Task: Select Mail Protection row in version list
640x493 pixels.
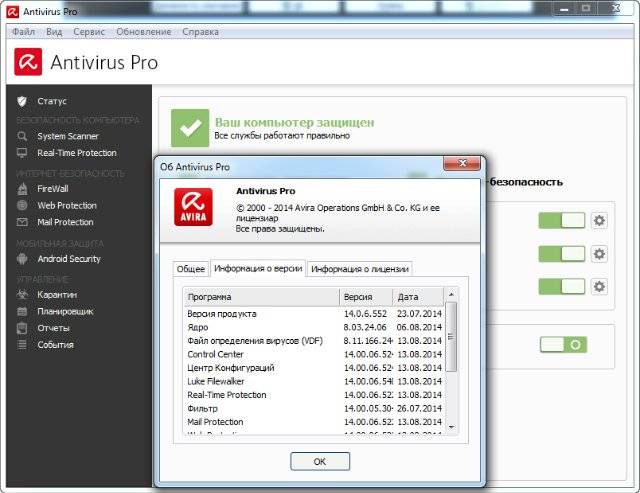Action: [x=314, y=422]
